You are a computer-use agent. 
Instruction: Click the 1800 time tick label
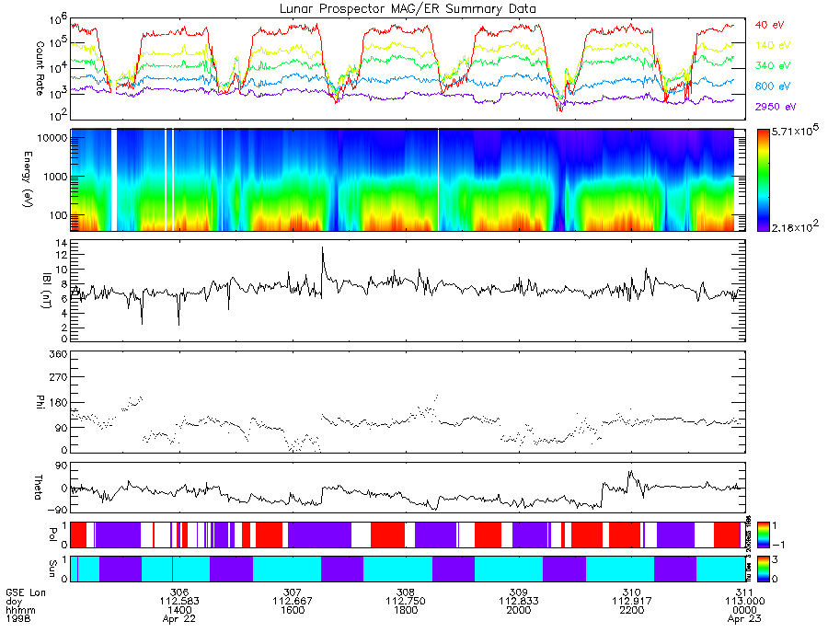click(406, 610)
